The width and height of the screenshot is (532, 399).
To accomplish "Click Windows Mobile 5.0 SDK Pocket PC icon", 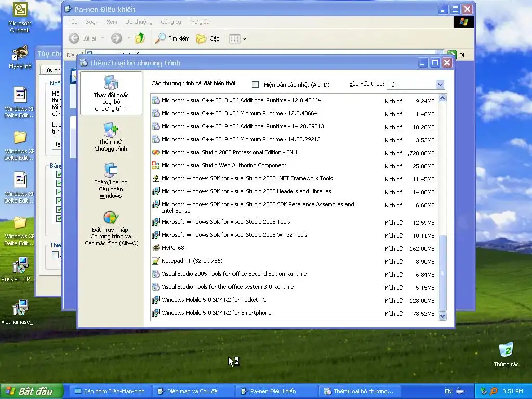I will [x=156, y=300].
